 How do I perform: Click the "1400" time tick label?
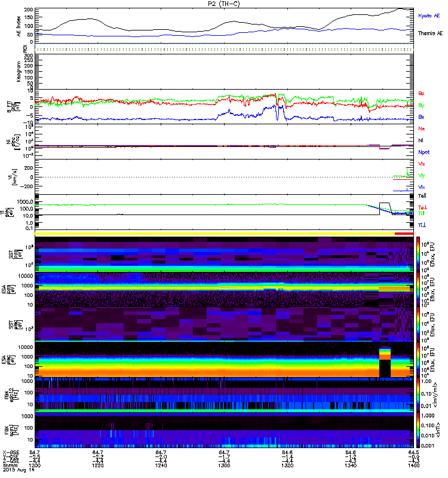(413, 465)
